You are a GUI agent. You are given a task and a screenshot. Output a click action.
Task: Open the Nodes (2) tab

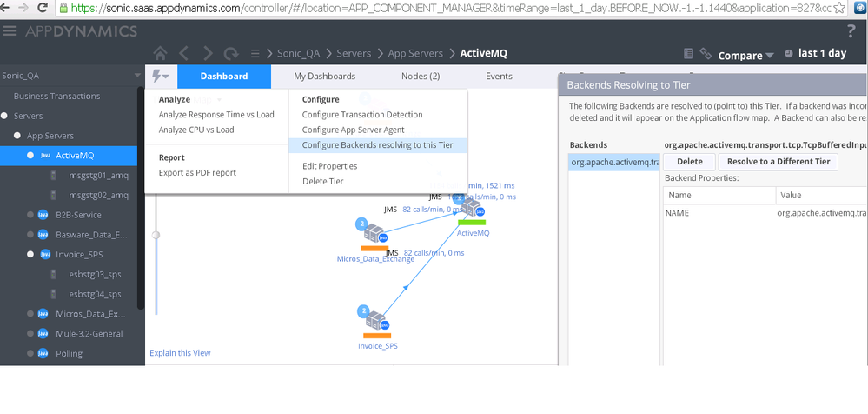tap(421, 77)
